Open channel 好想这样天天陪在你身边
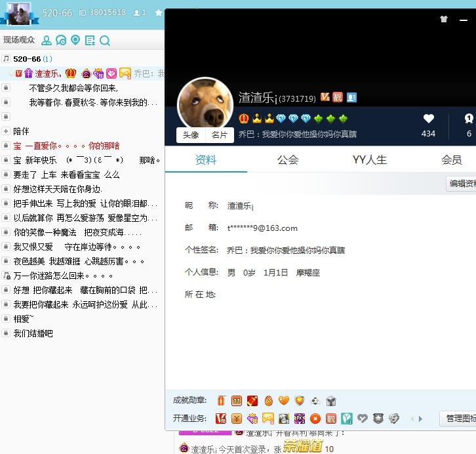 [x=58, y=189]
